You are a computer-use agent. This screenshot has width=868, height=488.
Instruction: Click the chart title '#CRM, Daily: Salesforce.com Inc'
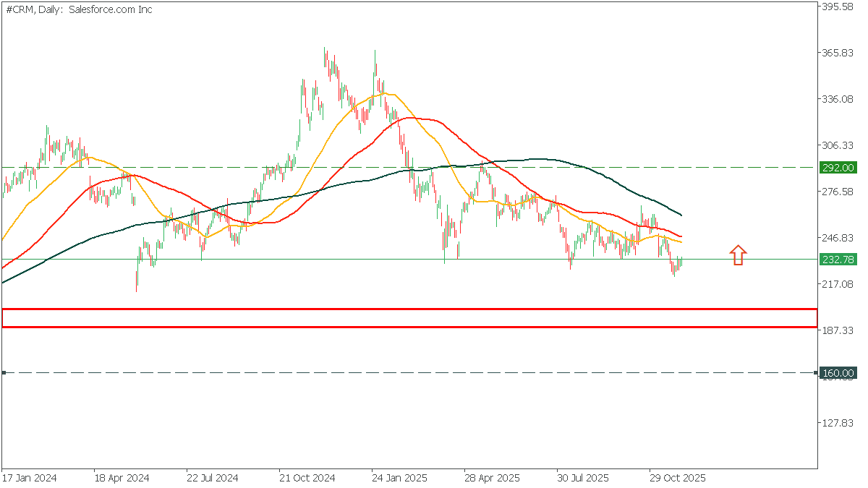[77, 9]
